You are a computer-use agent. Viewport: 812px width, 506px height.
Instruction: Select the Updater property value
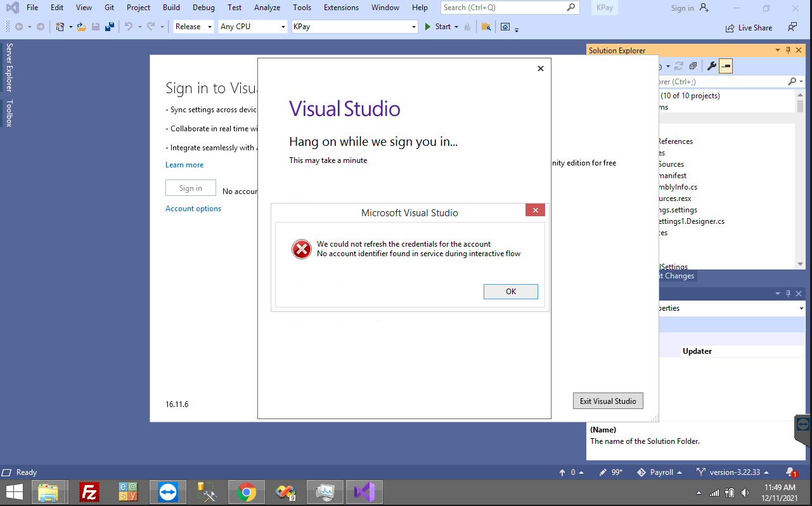[x=697, y=351]
